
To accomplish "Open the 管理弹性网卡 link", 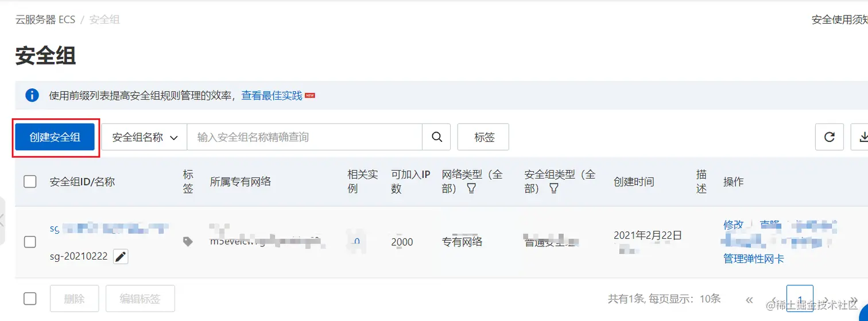I will pyautogui.click(x=754, y=259).
